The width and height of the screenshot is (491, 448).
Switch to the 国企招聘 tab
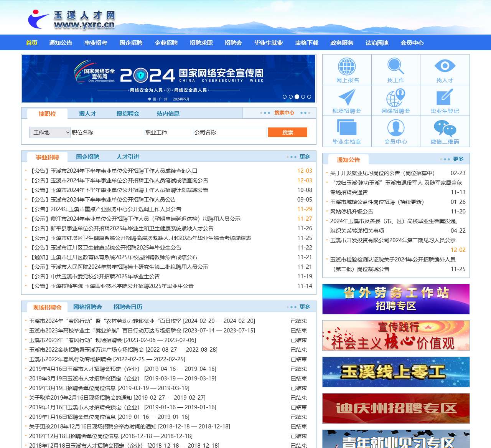coord(87,157)
